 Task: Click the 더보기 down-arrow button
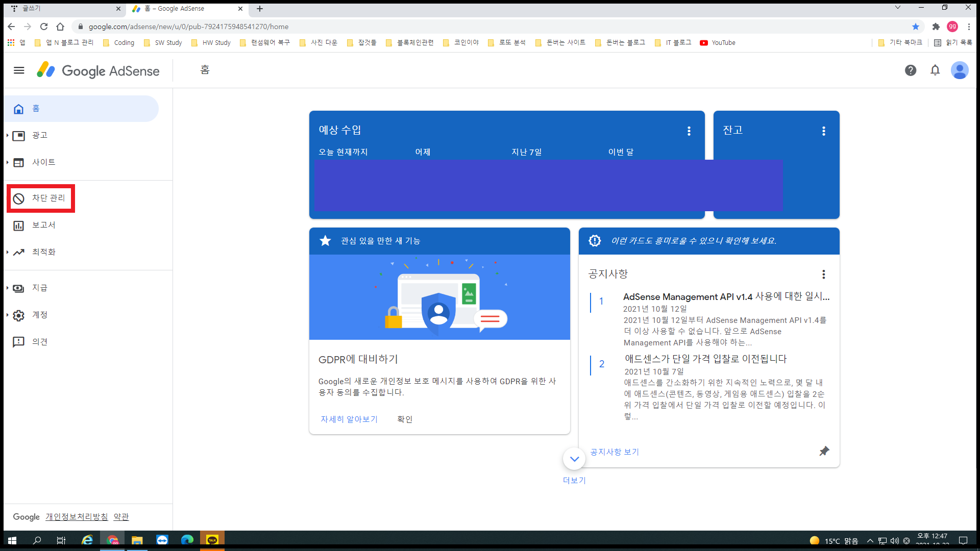574,459
